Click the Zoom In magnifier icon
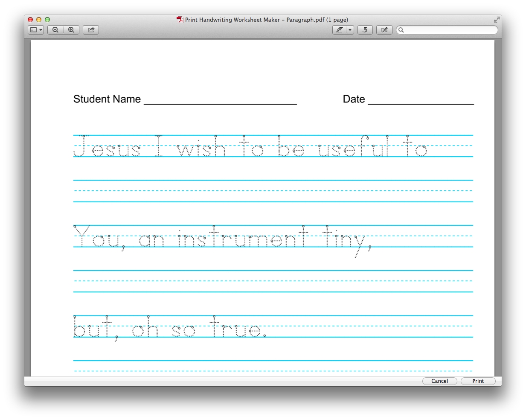The height and width of the screenshot is (420, 526). [x=71, y=30]
